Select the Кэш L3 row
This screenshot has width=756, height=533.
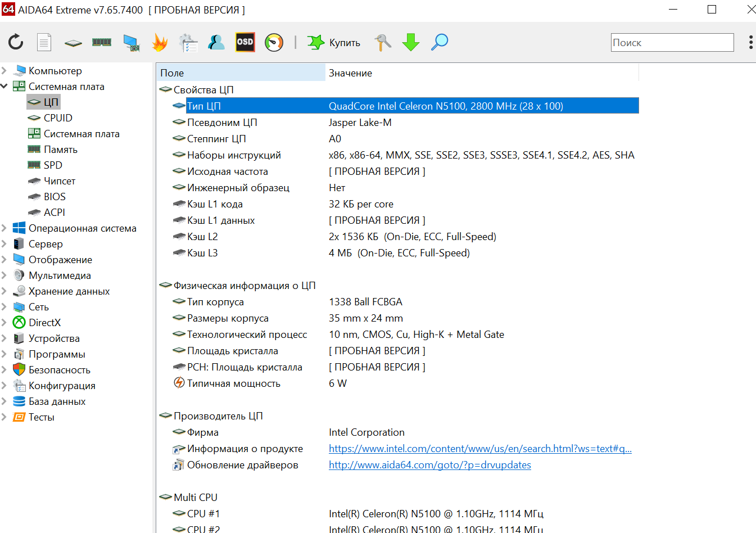pos(405,253)
